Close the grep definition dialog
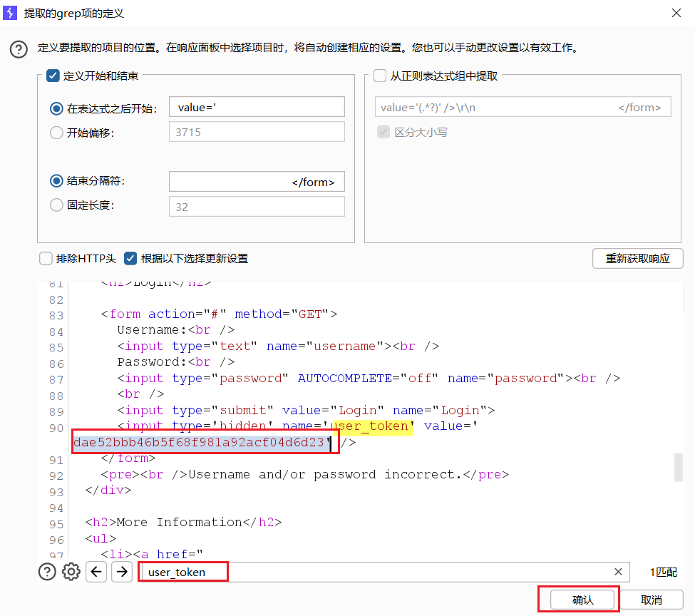The image size is (695, 616). 675,12
